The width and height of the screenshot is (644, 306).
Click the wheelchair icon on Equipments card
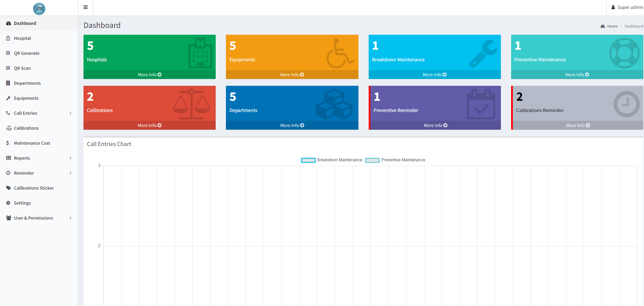[340, 53]
